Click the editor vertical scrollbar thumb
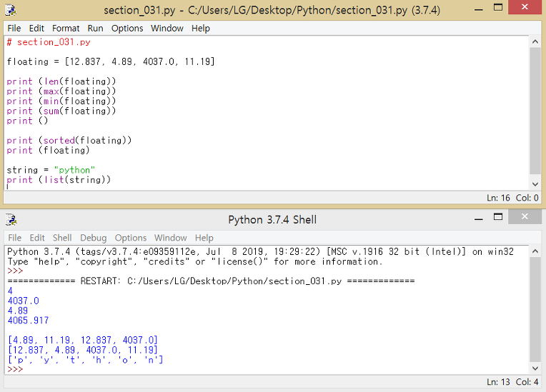This screenshot has width=546, height=392. coord(535,111)
